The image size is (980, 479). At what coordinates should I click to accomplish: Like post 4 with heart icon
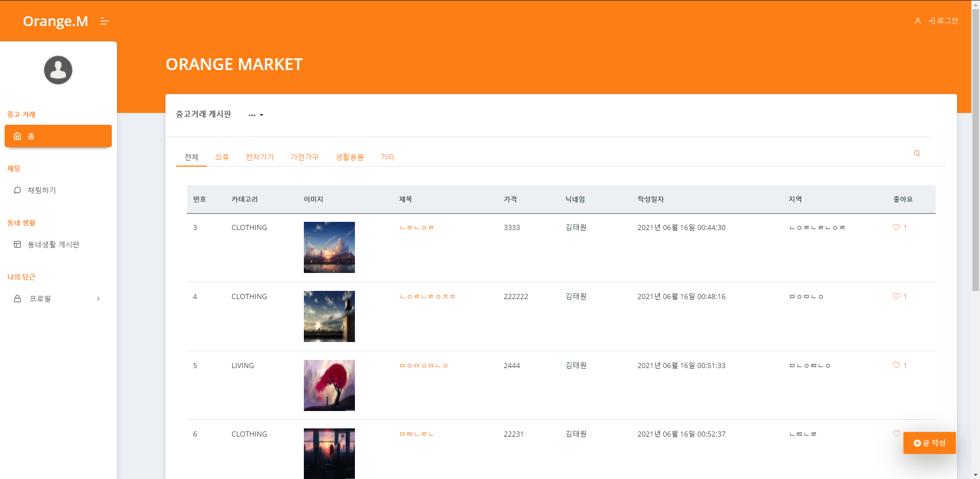[x=896, y=296]
